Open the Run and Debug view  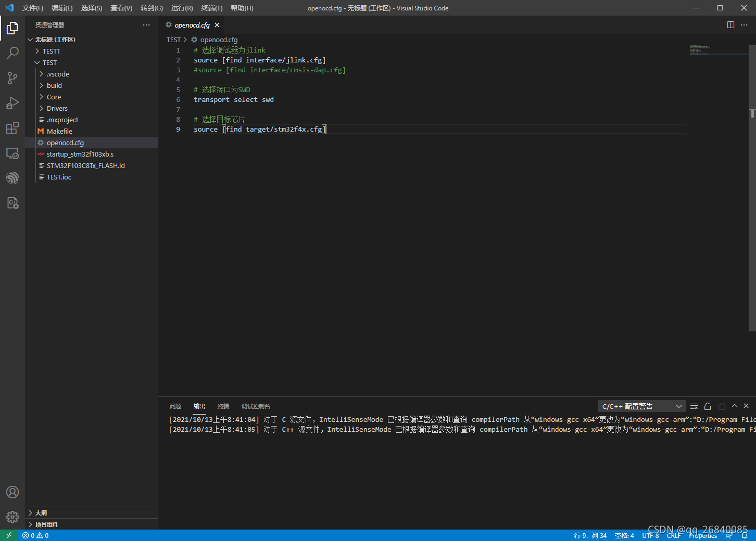tap(12, 103)
